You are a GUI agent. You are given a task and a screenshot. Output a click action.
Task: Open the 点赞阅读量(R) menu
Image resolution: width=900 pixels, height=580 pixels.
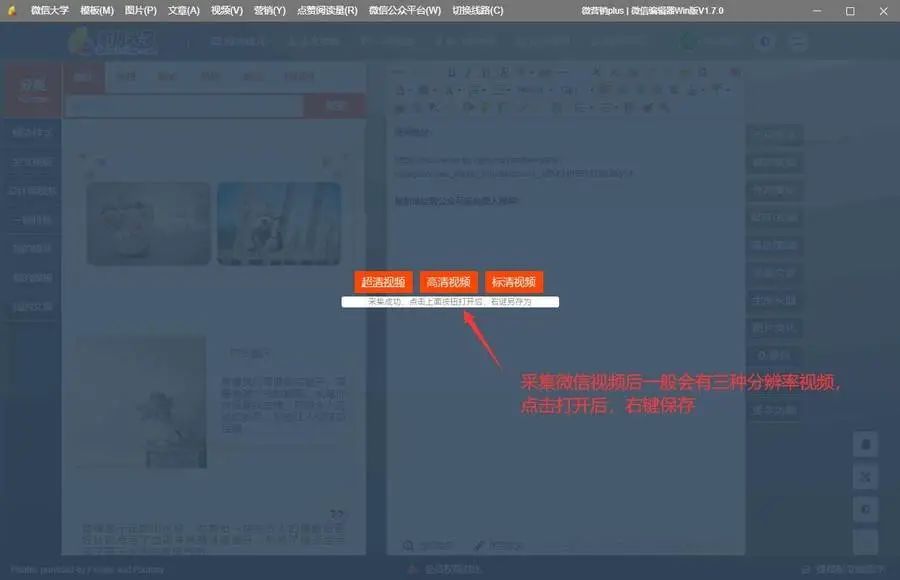(x=327, y=10)
